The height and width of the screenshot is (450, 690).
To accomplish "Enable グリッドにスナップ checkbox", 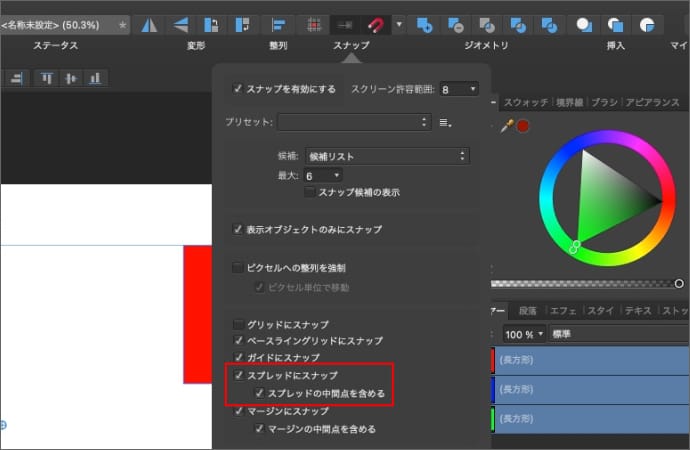I will tap(238, 325).
